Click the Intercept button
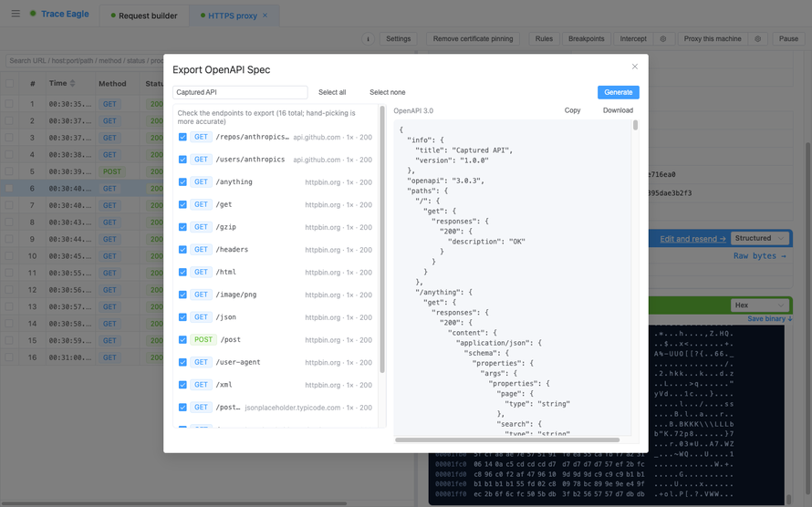The height and width of the screenshot is (507, 812). coord(633,39)
